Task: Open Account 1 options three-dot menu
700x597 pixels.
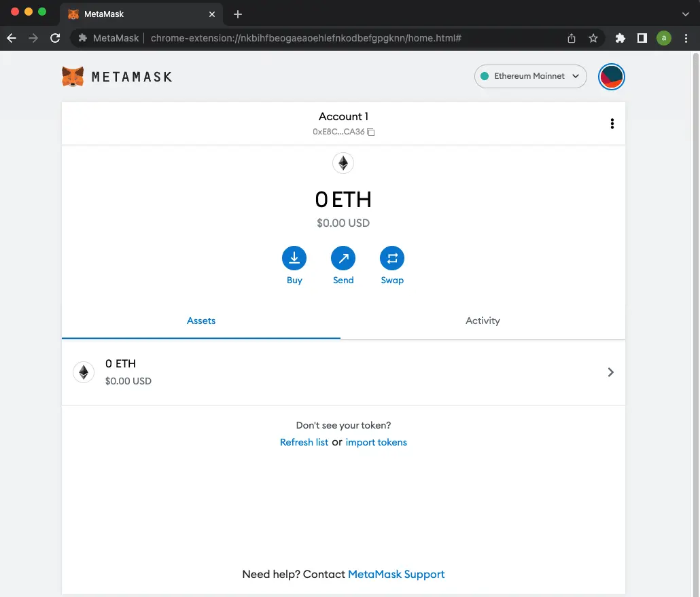Action: click(612, 124)
